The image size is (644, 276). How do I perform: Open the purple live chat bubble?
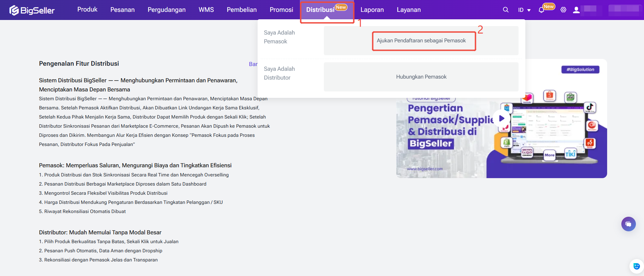tap(628, 224)
